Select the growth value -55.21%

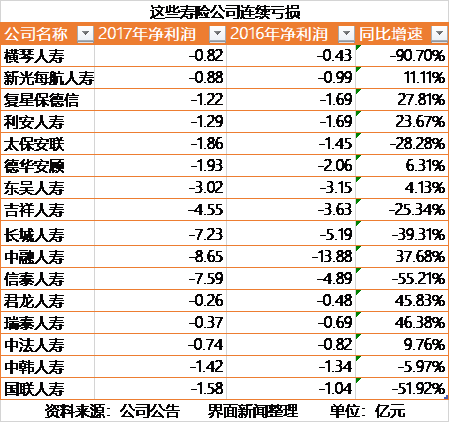pyautogui.click(x=418, y=278)
